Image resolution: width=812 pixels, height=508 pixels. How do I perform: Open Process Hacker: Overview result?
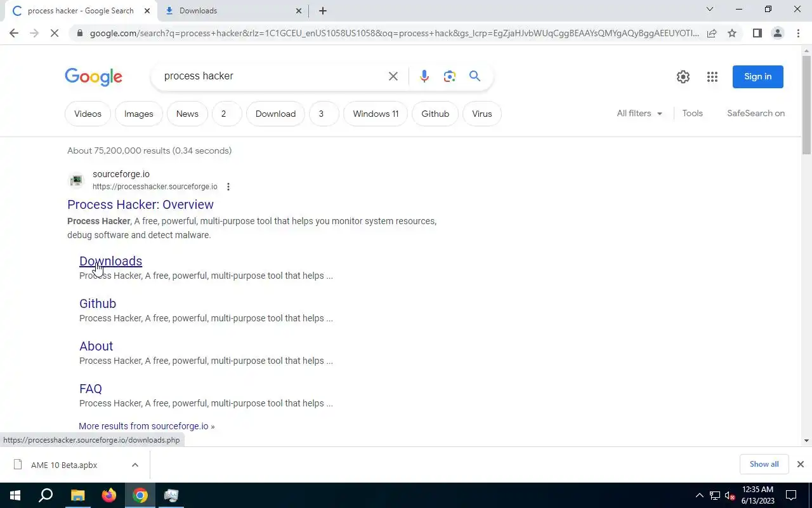(x=140, y=204)
